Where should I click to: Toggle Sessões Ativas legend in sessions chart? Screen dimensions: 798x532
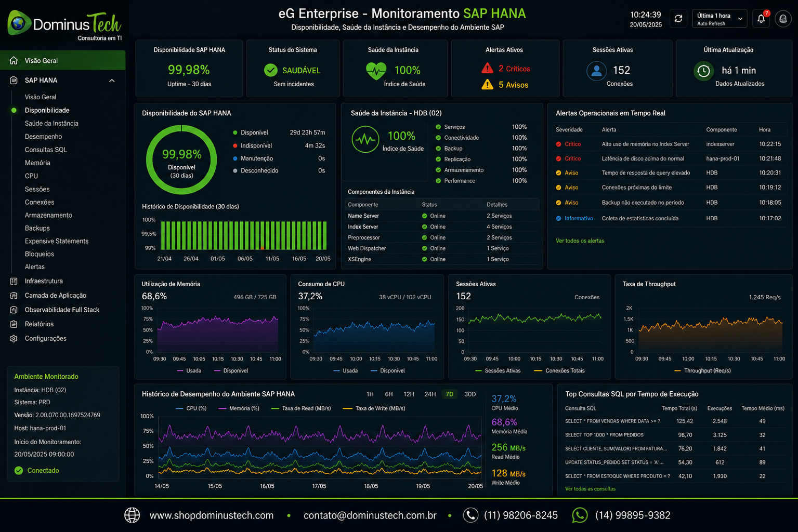[498, 370]
